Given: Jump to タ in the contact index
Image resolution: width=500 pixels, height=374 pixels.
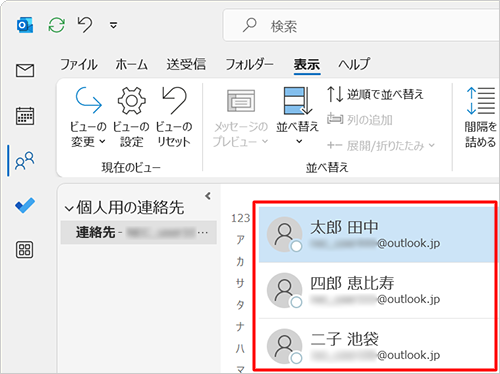Looking at the screenshot, I should pos(240,305).
